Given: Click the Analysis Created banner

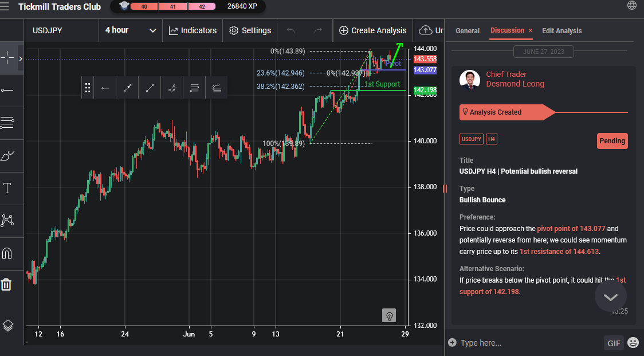Looking at the screenshot, I should point(507,112).
